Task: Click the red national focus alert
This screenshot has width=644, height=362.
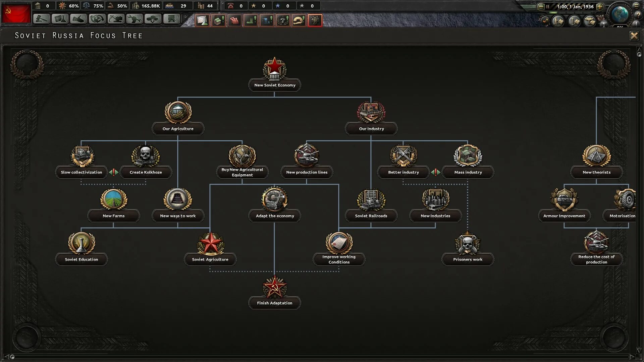Action: (x=315, y=20)
